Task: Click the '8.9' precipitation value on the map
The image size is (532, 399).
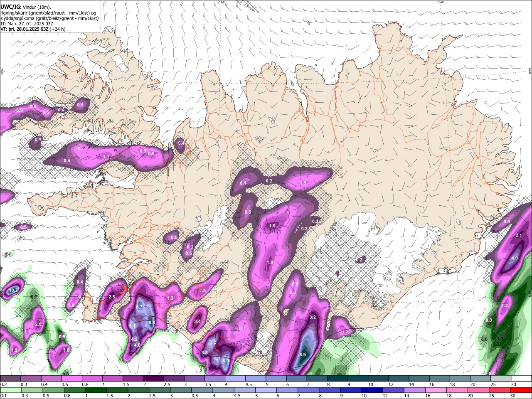Action: pos(303,355)
